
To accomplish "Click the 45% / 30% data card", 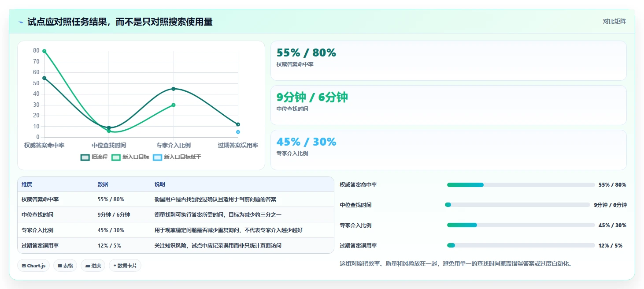I will (x=448, y=150).
